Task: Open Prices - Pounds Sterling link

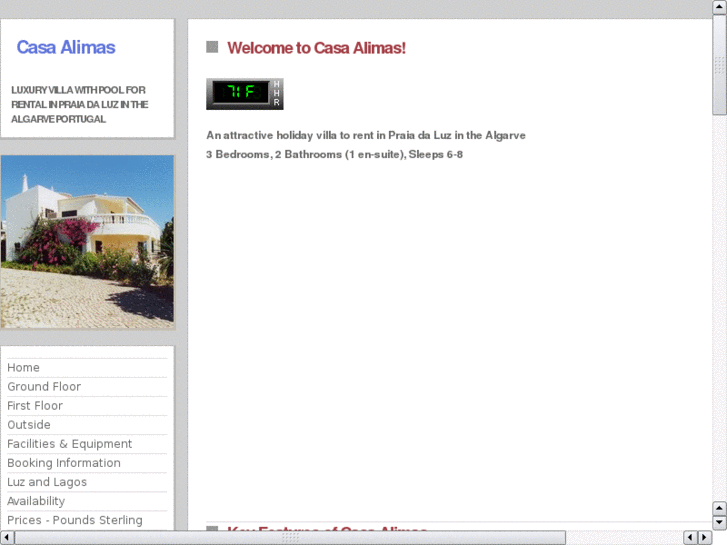Action: 75,520
